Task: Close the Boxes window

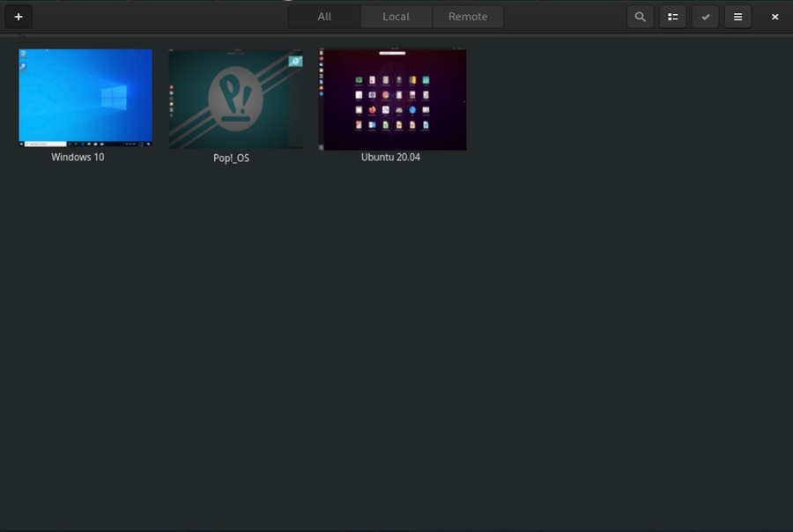Action: click(x=774, y=17)
